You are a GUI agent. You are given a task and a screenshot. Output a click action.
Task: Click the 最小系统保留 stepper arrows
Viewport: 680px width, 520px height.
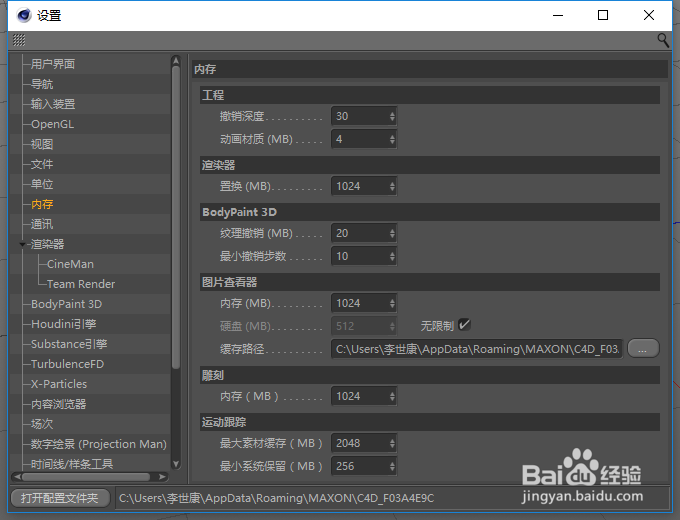tap(392, 466)
